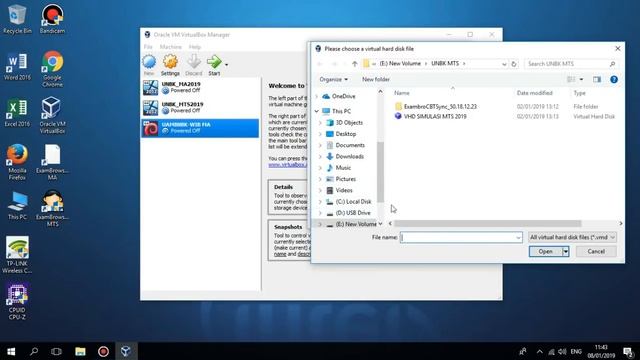Screen dimensions: 640x360
Task: Go up one folder level in dialog
Action: click(x=354, y=64)
